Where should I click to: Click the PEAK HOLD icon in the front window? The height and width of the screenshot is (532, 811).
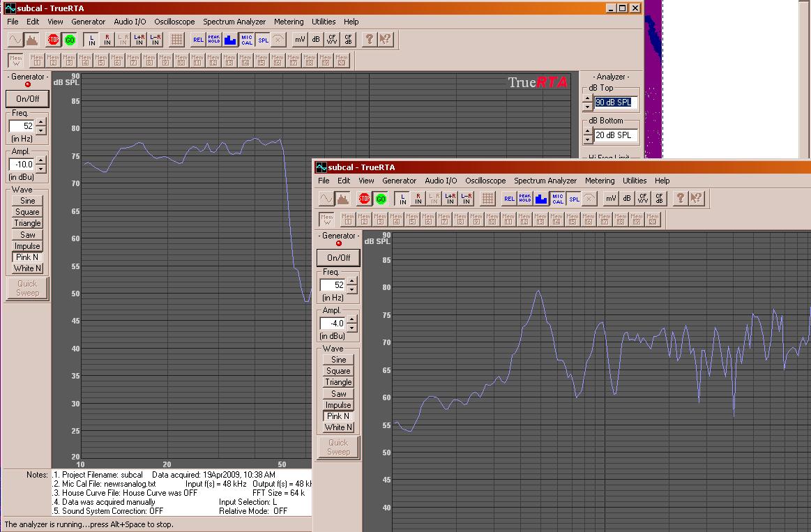(x=525, y=199)
